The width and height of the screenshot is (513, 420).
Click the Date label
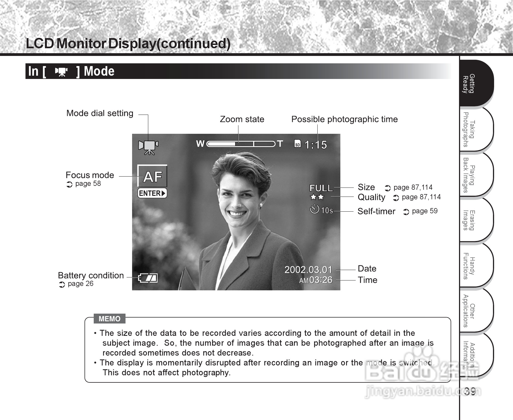tap(367, 269)
